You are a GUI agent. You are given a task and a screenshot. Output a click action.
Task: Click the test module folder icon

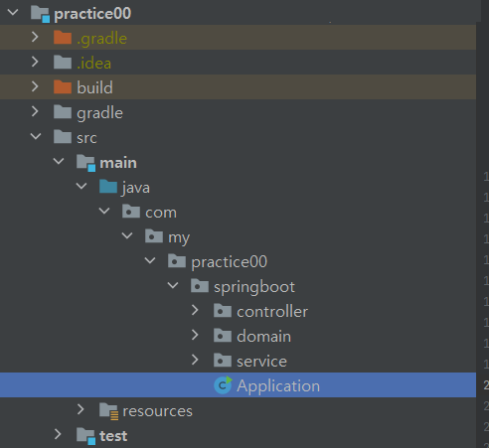point(86,436)
